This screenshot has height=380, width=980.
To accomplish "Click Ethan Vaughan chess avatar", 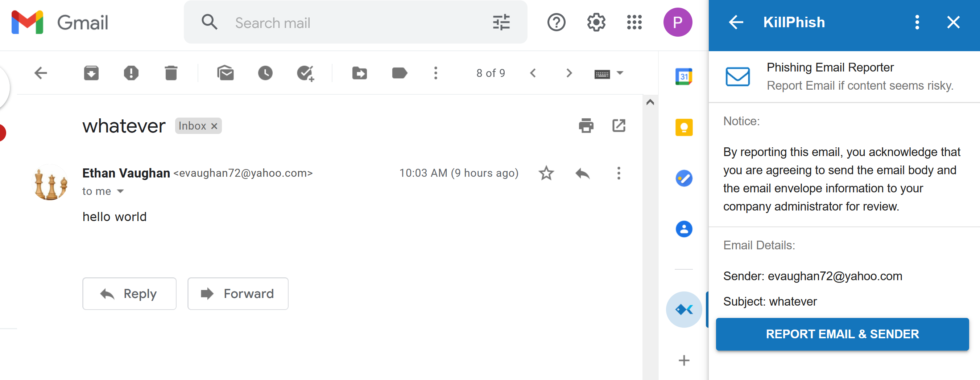I will pyautogui.click(x=50, y=183).
